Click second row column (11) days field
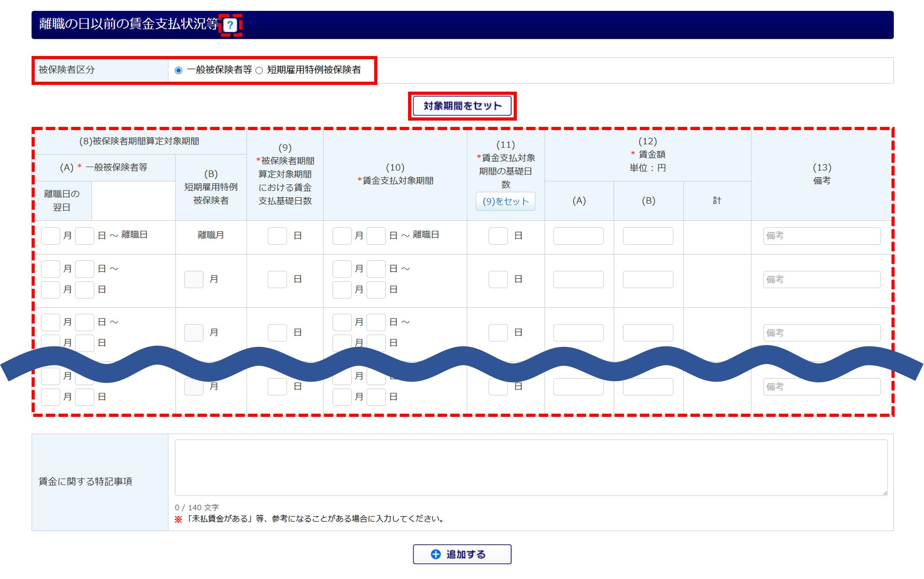The height and width of the screenshot is (579, 924). tap(498, 280)
